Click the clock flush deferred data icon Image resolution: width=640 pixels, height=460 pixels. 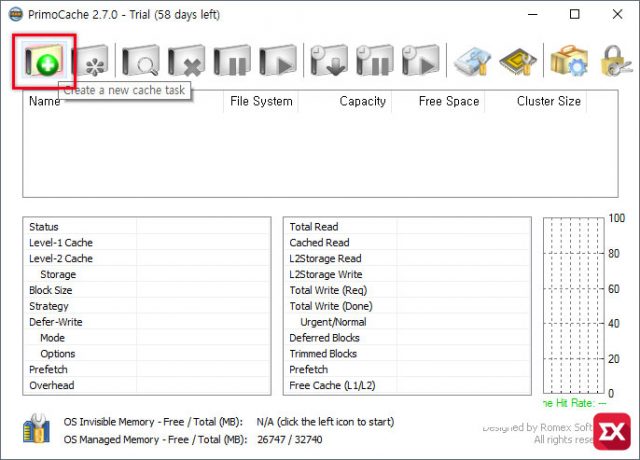[327, 61]
